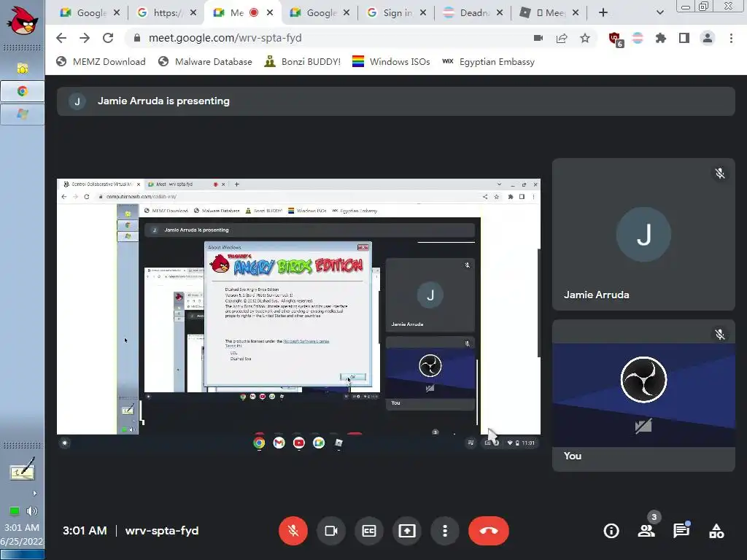The height and width of the screenshot is (560, 747).
Task: Click the Angry Birds start button
Action: click(x=22, y=21)
